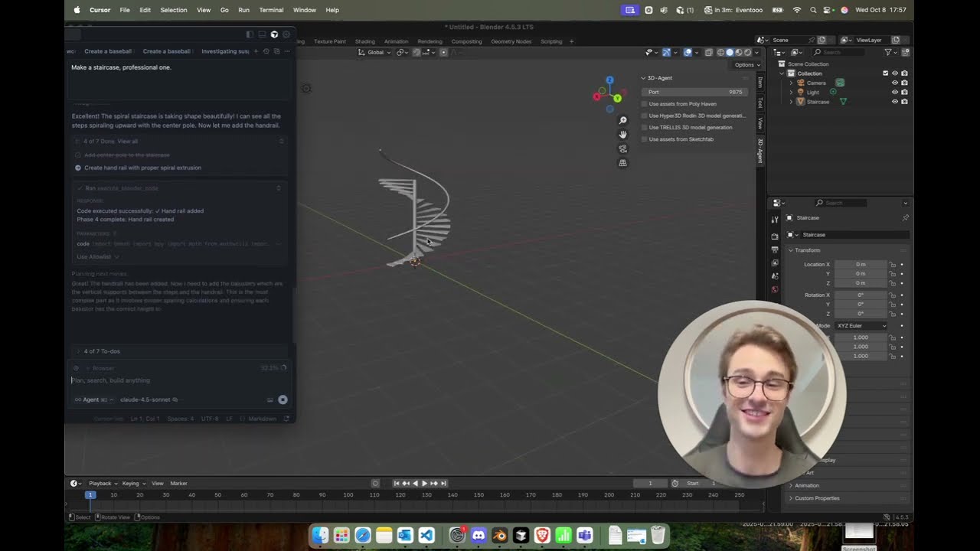
Task: Toggle camera view icon in viewport
Action: (623, 148)
